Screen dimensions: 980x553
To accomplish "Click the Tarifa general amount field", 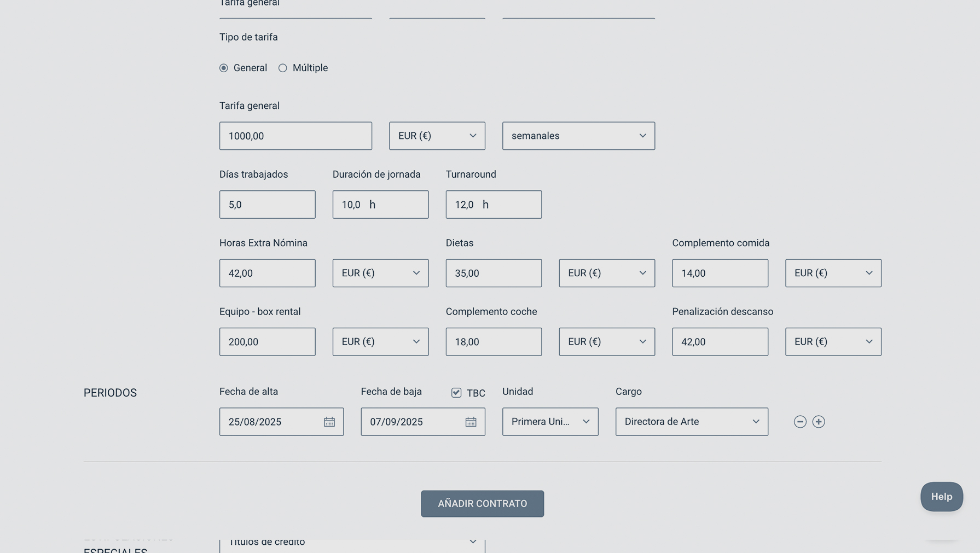I will pos(295,136).
